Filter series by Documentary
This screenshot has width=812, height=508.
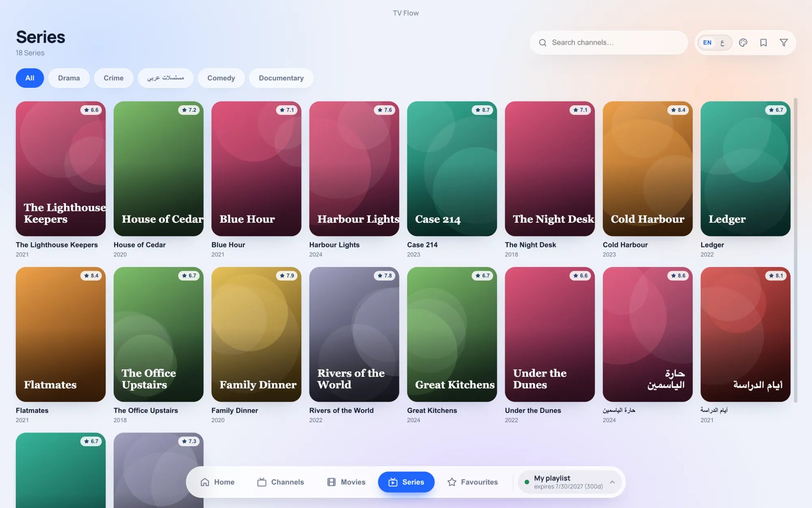[x=281, y=78]
